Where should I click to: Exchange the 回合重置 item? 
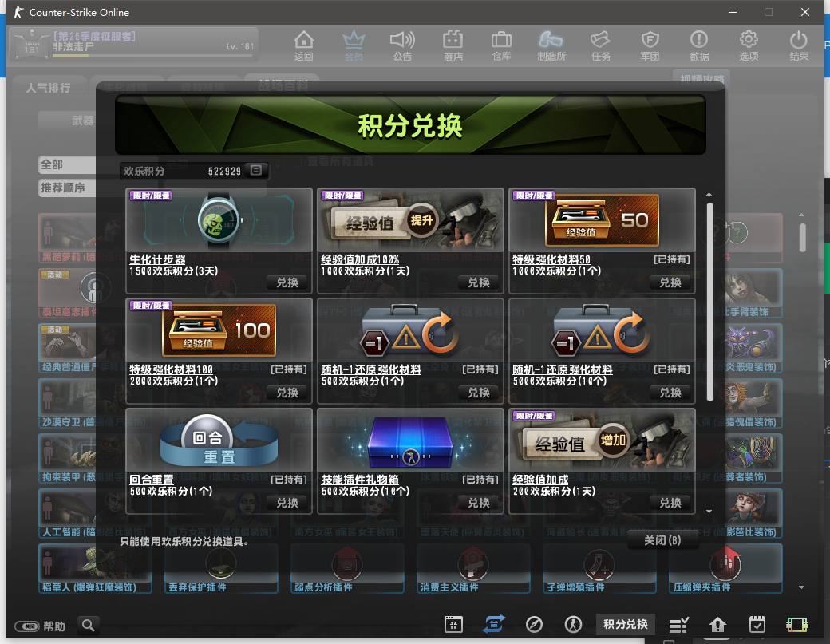[x=287, y=503]
